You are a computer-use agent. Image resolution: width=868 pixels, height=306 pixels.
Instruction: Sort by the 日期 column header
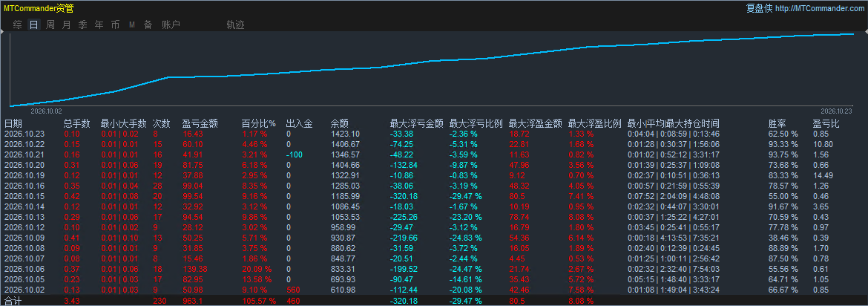coord(13,123)
